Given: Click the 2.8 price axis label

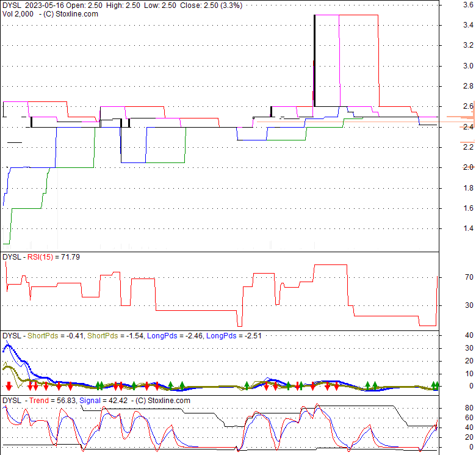Looking at the screenshot, I should point(468,86).
